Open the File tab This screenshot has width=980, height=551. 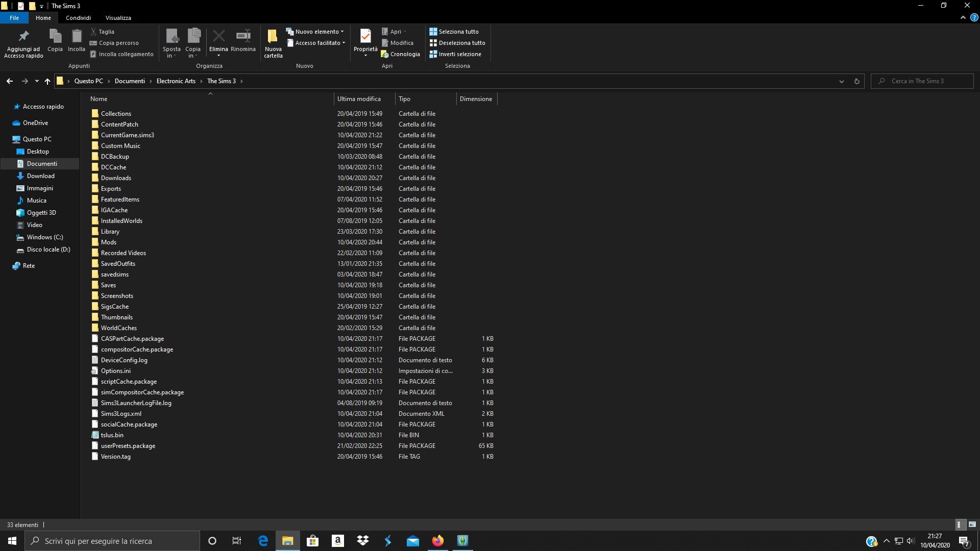point(14,18)
